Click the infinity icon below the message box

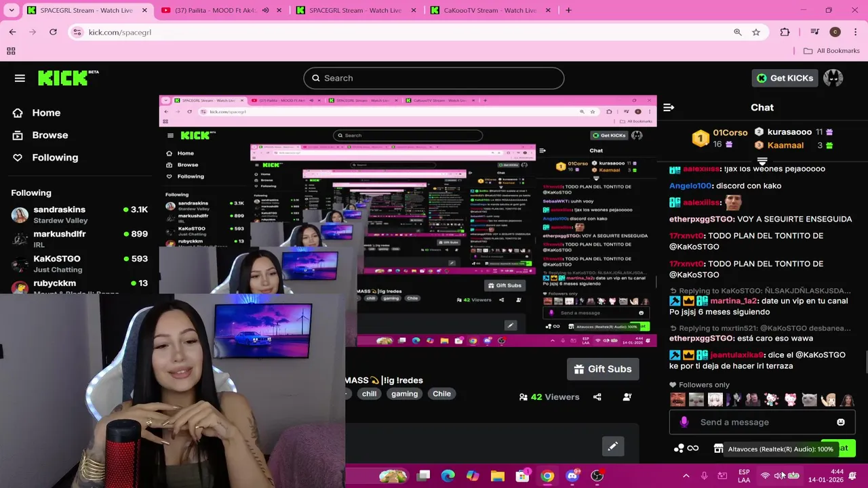click(693, 448)
